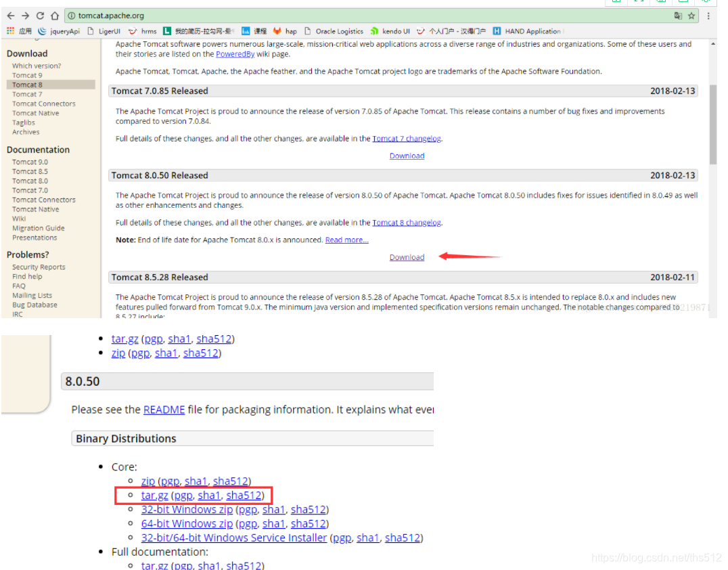Image resolution: width=728 pixels, height=570 pixels.
Task: Select Tomcat 9 in the Download sidebar
Action: coord(26,75)
